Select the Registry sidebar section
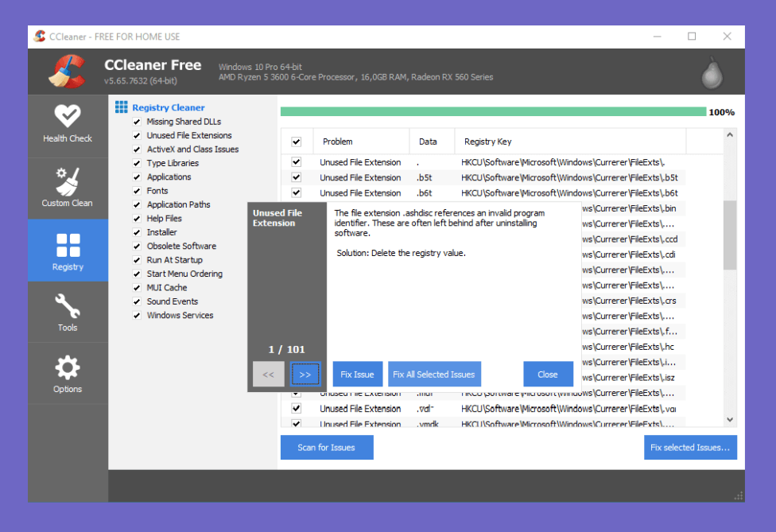The width and height of the screenshot is (776, 532). 68,250
